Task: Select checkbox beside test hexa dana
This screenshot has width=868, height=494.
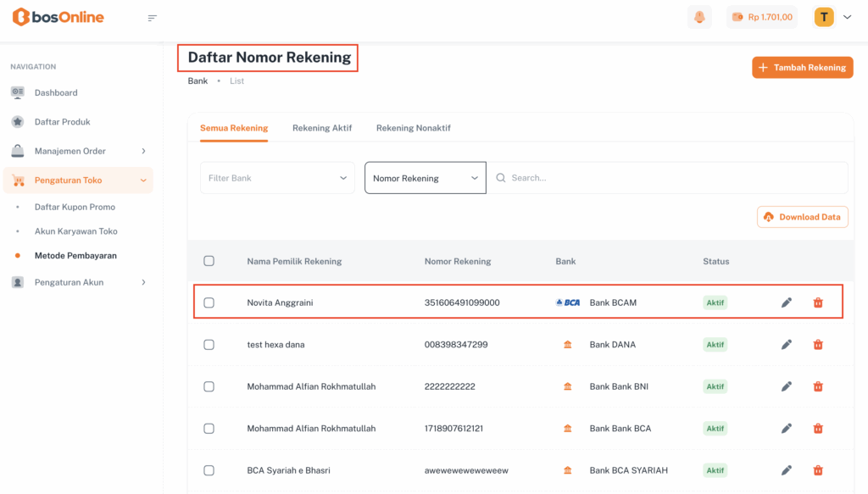Action: click(209, 345)
